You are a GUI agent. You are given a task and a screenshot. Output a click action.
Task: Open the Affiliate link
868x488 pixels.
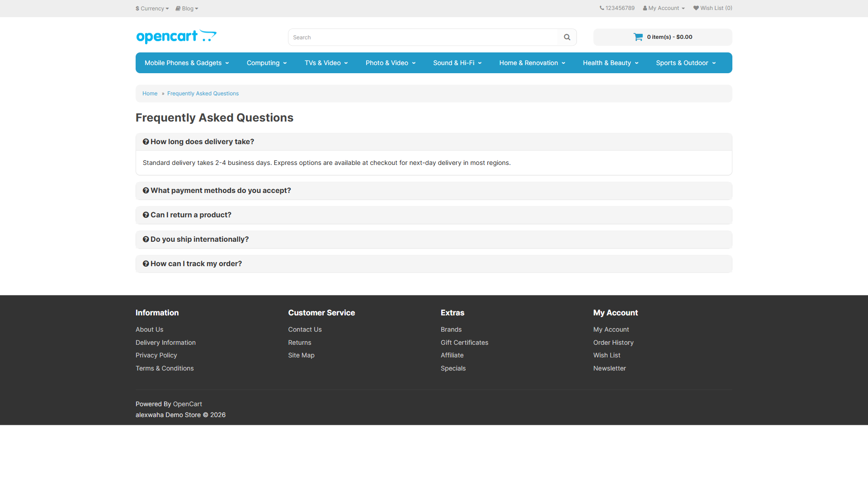point(452,355)
